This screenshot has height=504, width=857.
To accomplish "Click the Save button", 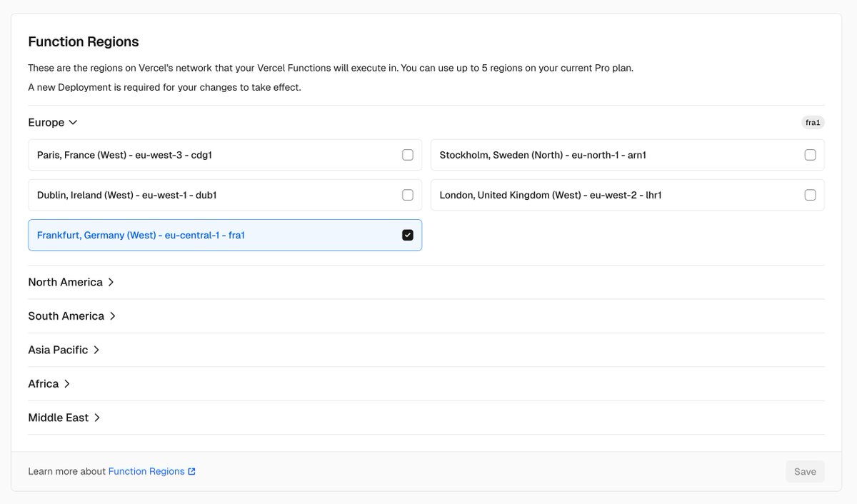I will pyautogui.click(x=805, y=471).
